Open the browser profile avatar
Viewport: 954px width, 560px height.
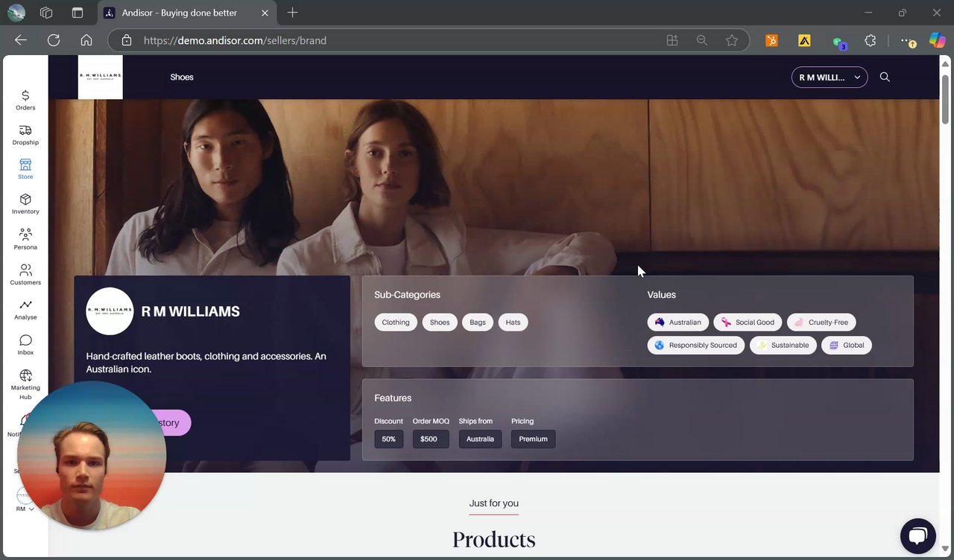[x=16, y=13]
